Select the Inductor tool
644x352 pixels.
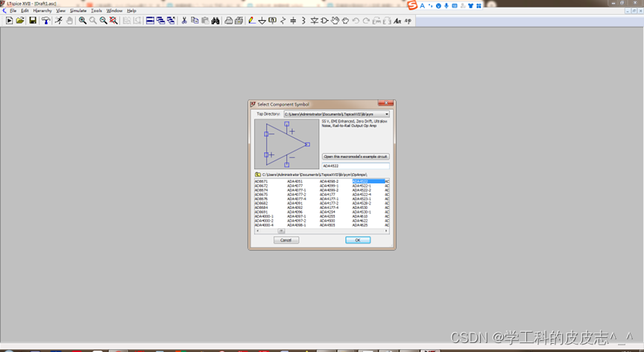303,21
